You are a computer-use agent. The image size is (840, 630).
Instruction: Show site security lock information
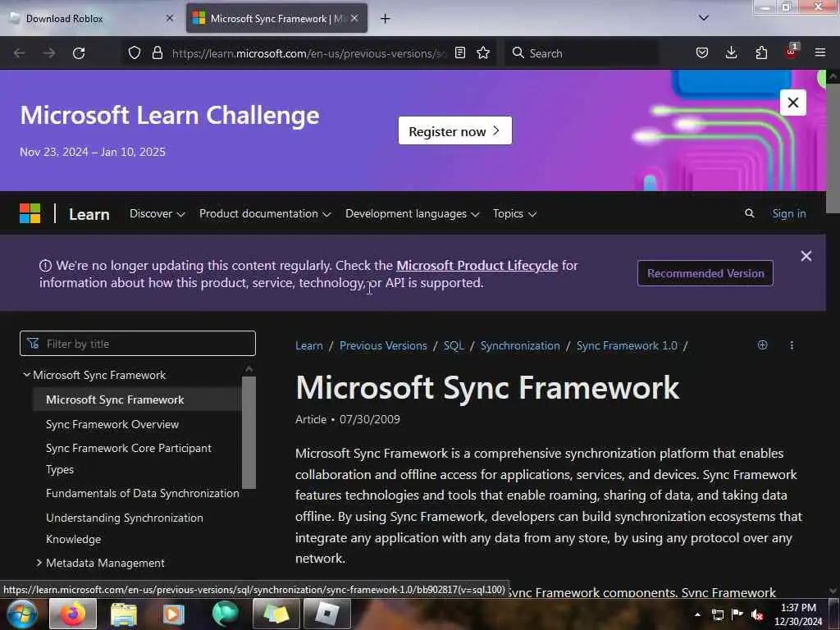pos(157,53)
